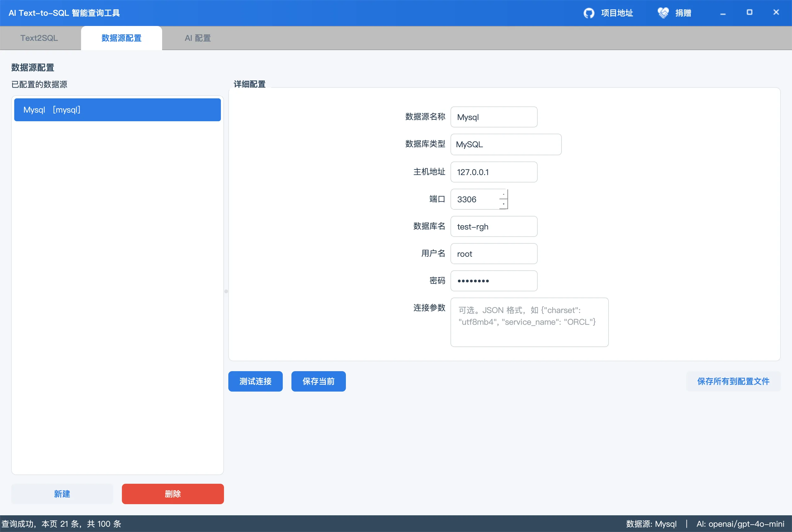792x532 pixels.
Task: Click the red 删除 button
Action: click(x=173, y=494)
